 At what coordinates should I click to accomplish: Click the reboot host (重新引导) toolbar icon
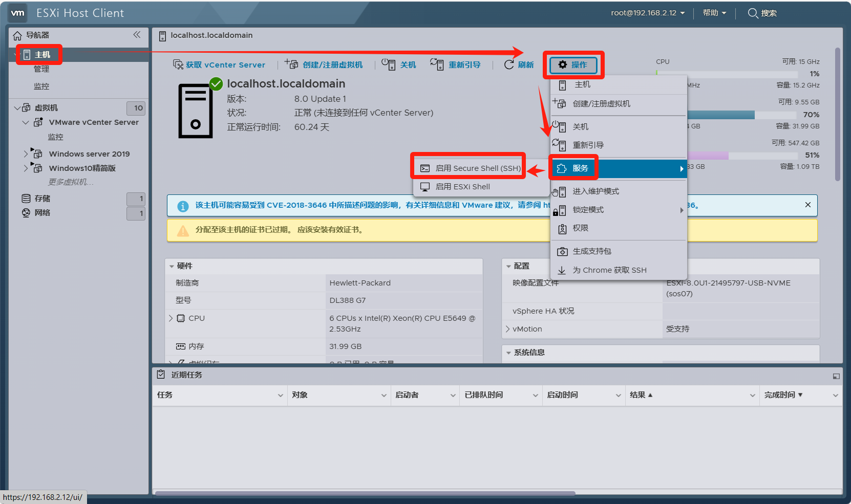point(437,64)
